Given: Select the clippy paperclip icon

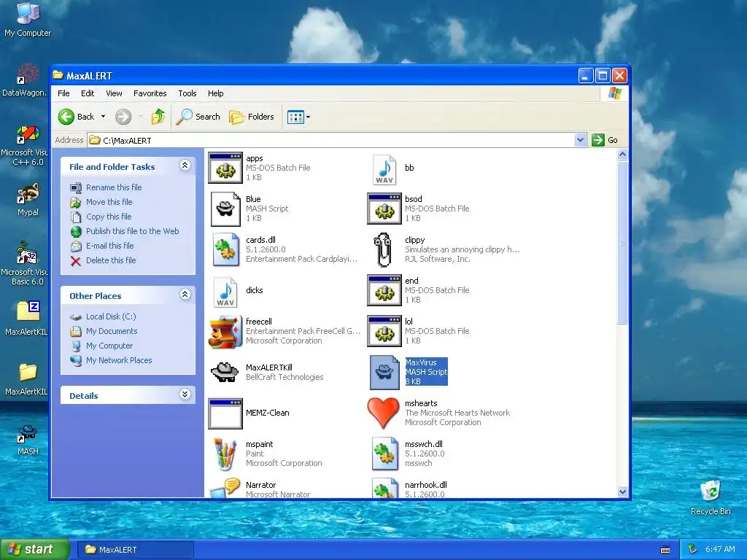Looking at the screenshot, I should pyautogui.click(x=383, y=249).
